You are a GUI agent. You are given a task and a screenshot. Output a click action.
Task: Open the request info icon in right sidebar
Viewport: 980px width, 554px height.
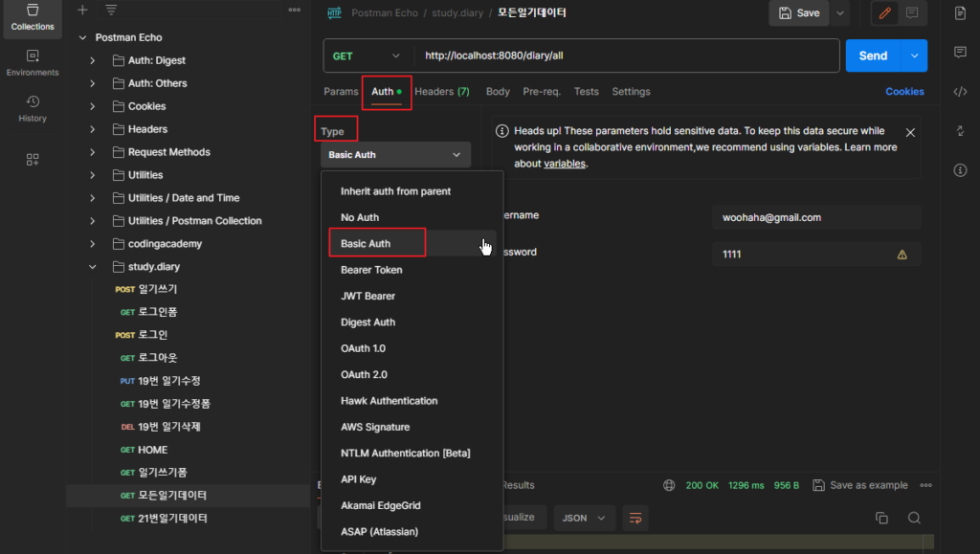tap(961, 170)
